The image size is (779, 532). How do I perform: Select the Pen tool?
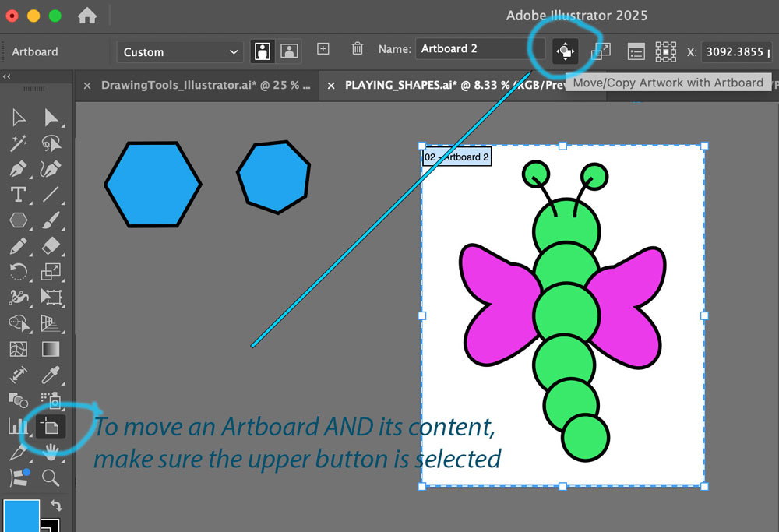pyautogui.click(x=19, y=169)
